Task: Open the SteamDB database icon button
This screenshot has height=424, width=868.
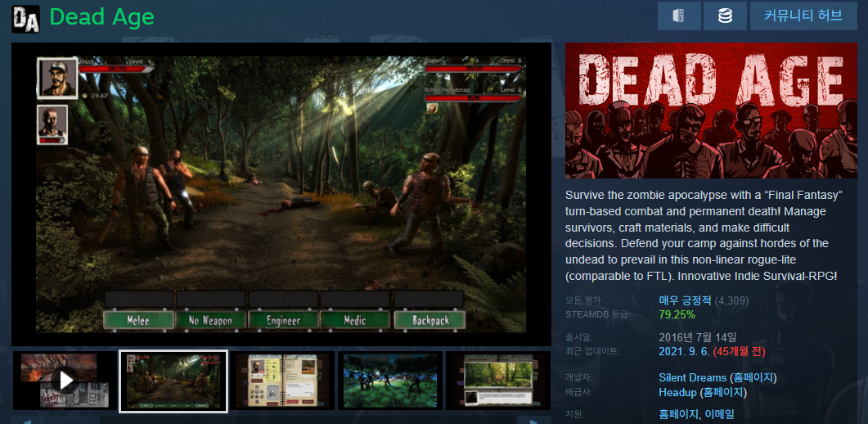Action: click(x=725, y=16)
